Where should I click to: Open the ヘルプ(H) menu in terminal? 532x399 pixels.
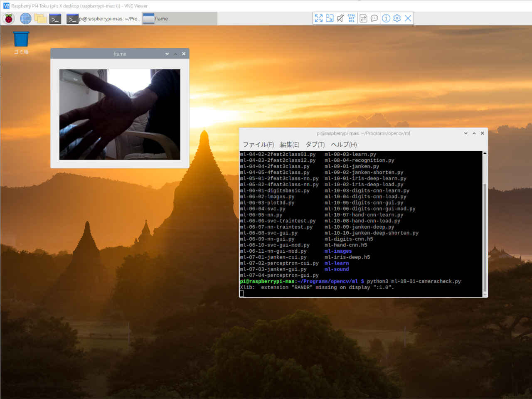click(344, 145)
